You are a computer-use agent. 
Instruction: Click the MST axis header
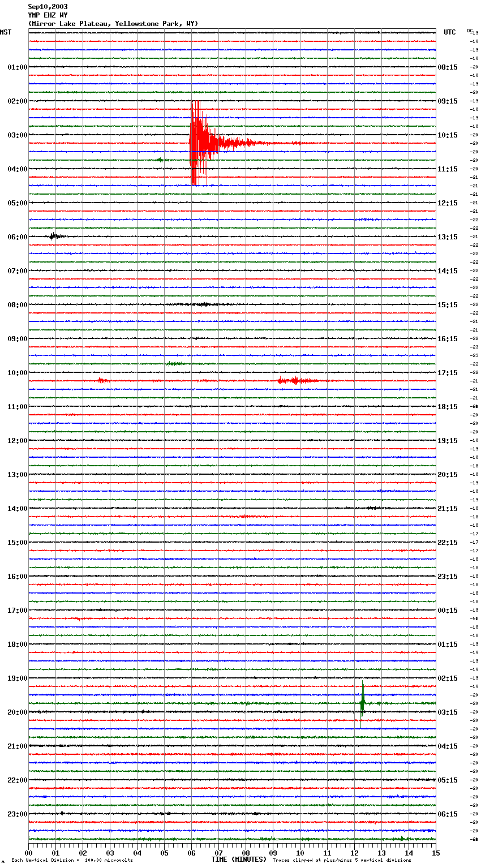tap(6, 32)
